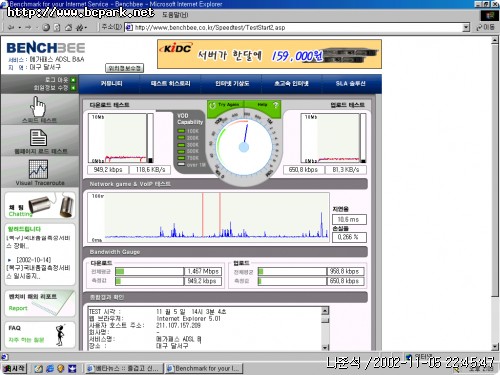Click the first quick launch icon on taskbar

pos(39,368)
